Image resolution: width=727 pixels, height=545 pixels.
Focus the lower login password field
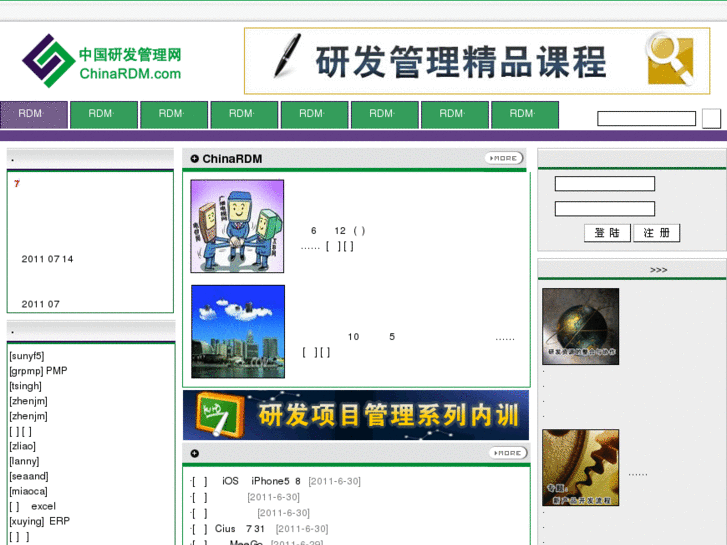tap(605, 209)
